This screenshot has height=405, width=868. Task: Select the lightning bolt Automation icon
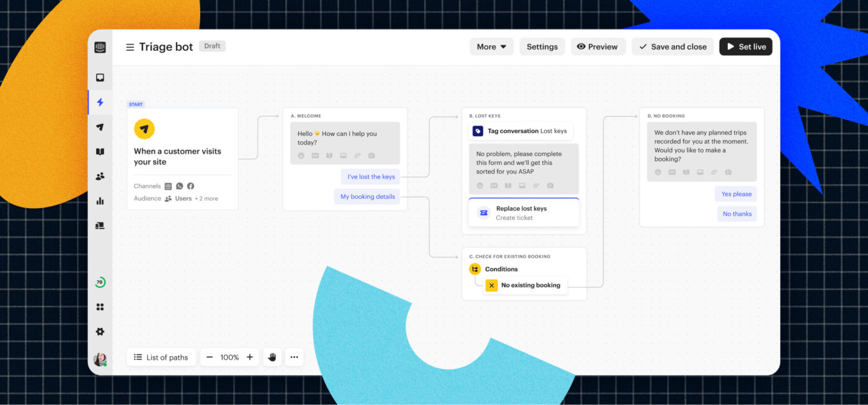point(100,102)
